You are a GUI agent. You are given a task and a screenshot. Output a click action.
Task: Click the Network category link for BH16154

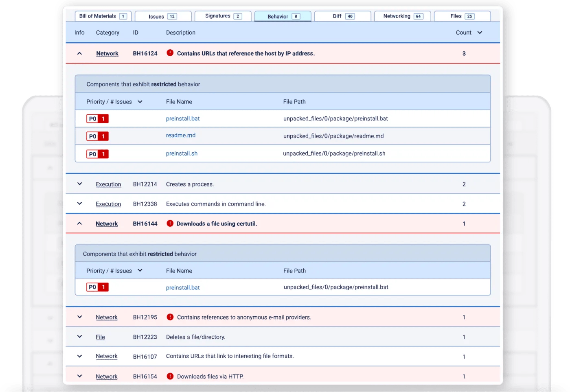pyautogui.click(x=107, y=377)
